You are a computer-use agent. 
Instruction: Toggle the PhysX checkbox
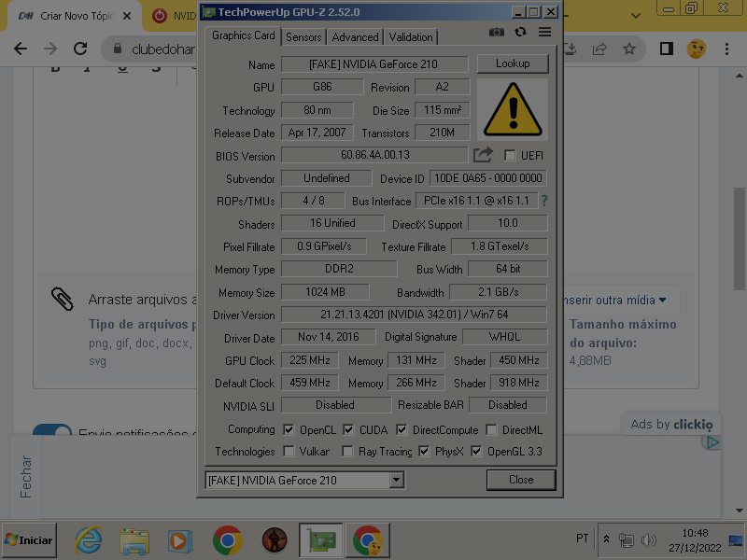point(424,451)
